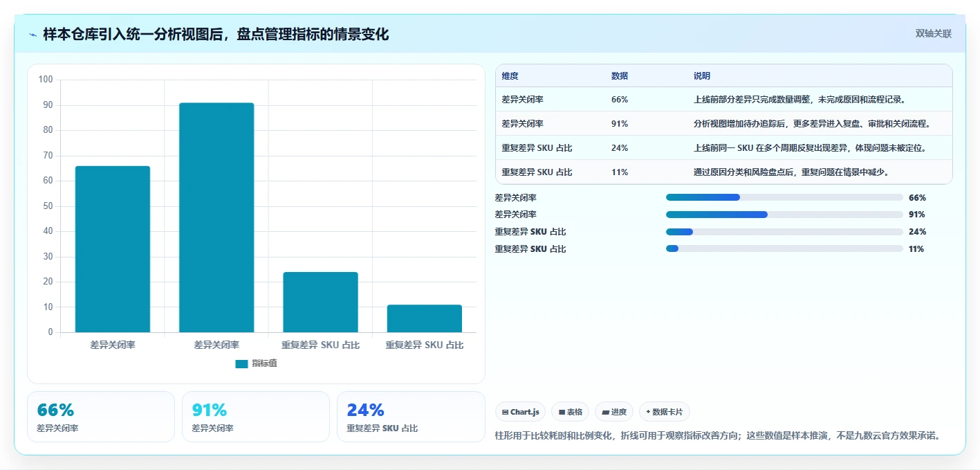Image resolution: width=980 pixels, height=470 pixels.
Task: Click the x-axis label under the shortest bar
Action: pos(425,345)
